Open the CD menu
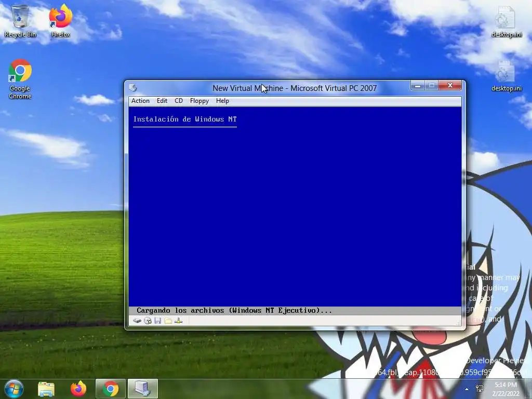The image size is (532, 399). pos(179,101)
